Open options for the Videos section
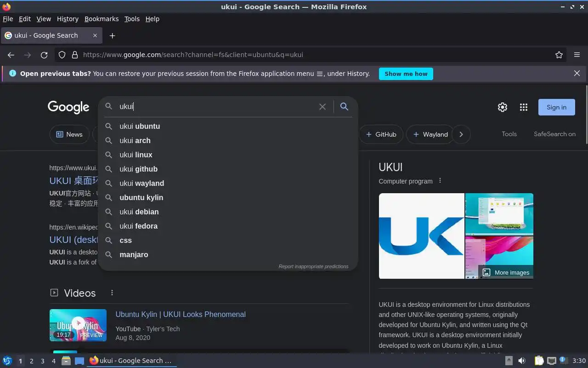588x368 pixels. click(x=112, y=293)
